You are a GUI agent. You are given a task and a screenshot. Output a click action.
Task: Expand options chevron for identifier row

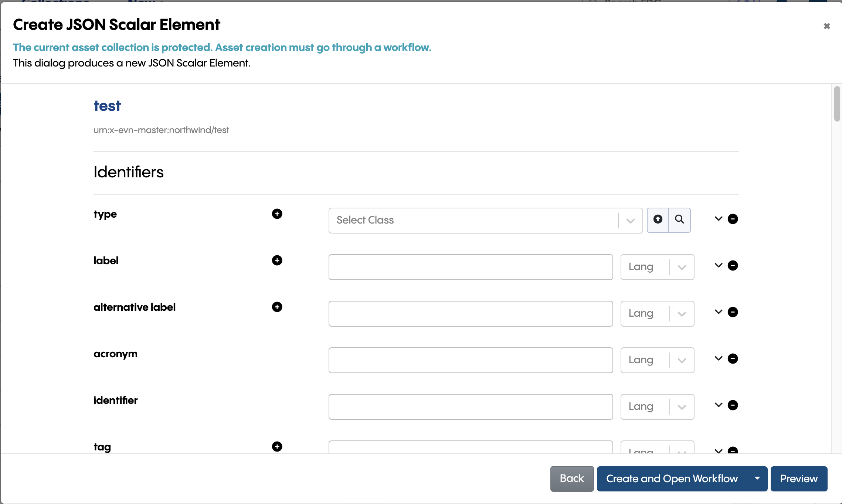tap(718, 405)
